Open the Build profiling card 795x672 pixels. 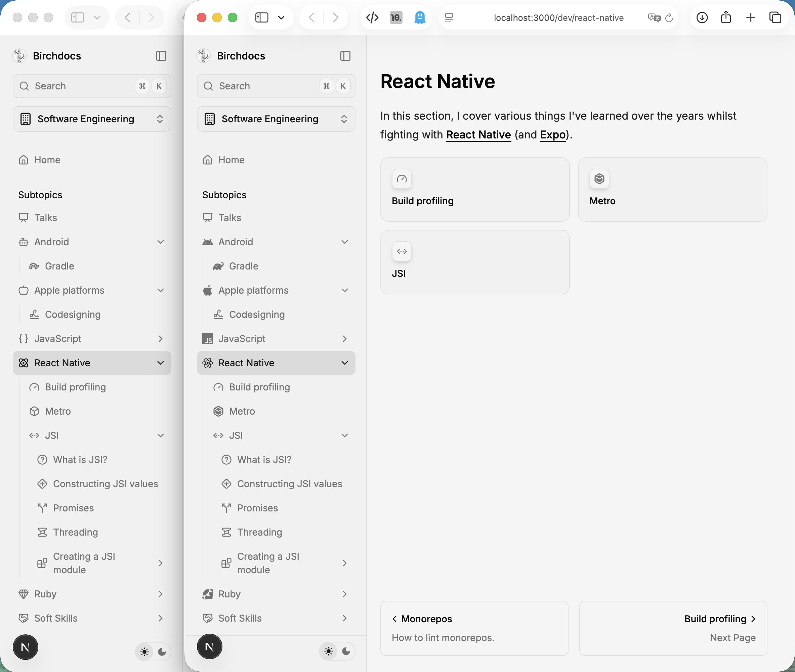(x=475, y=189)
